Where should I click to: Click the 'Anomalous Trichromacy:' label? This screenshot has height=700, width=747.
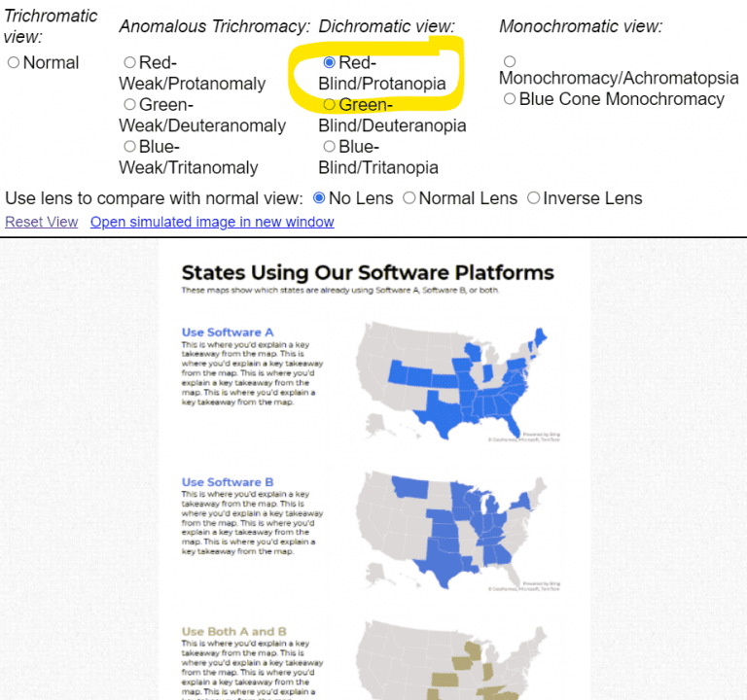coord(214,26)
